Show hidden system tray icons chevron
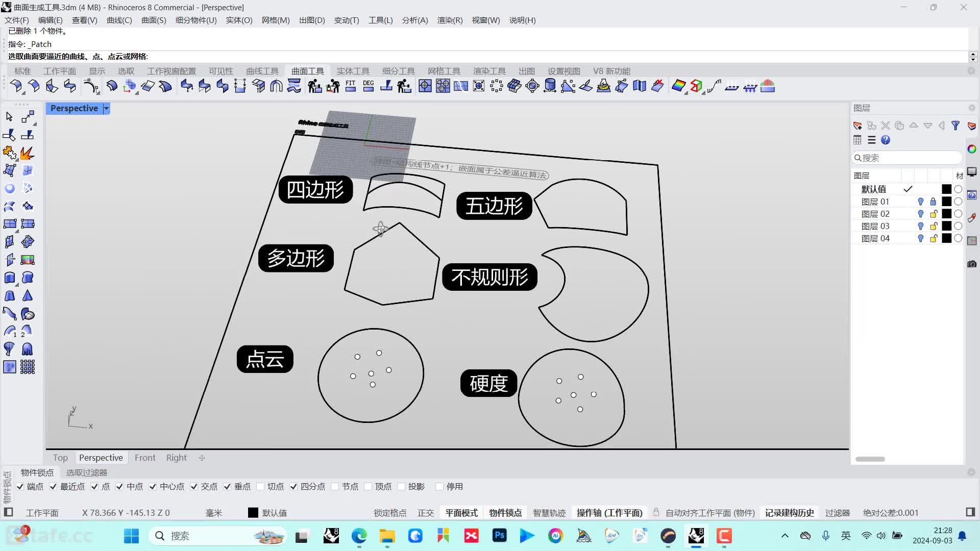The width and height of the screenshot is (980, 551). 785,536
